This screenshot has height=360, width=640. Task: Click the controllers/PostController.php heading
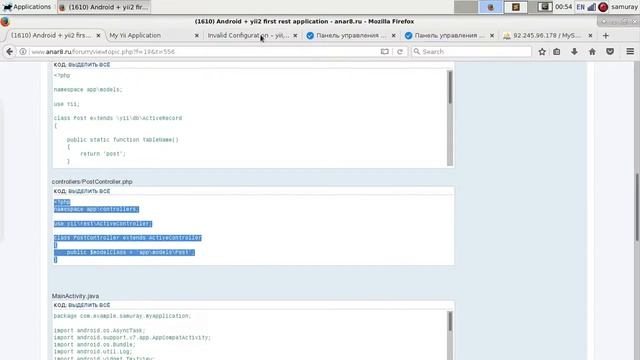(92, 182)
